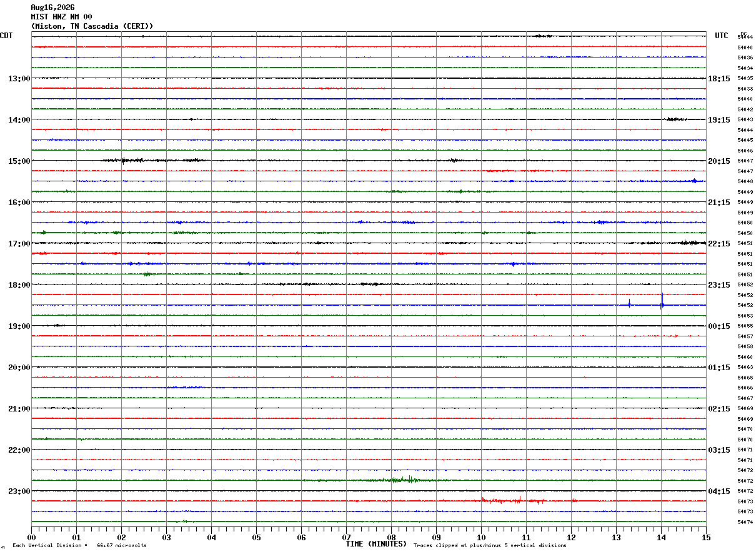Click the TIME (MINUTES) axis title
This screenshot has height=554, width=756.
[x=376, y=544]
